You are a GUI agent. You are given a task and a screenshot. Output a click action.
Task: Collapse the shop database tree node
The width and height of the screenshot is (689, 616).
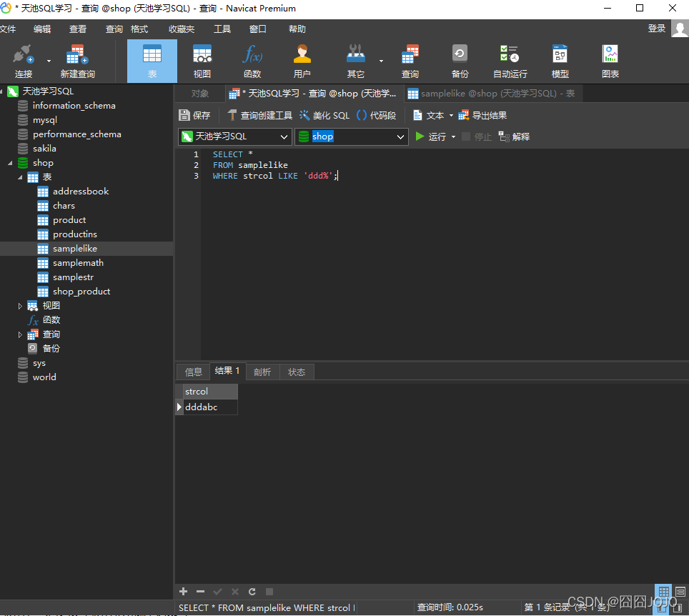[10, 163]
